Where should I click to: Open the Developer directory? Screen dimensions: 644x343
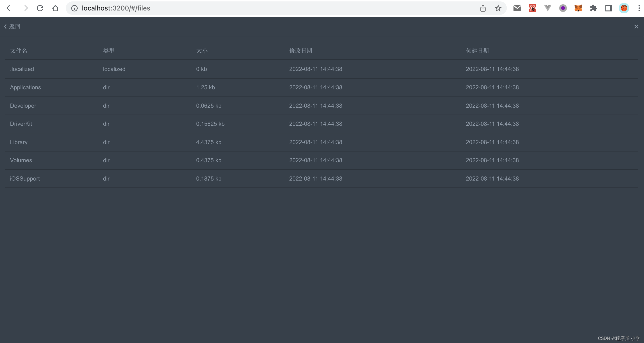(23, 106)
